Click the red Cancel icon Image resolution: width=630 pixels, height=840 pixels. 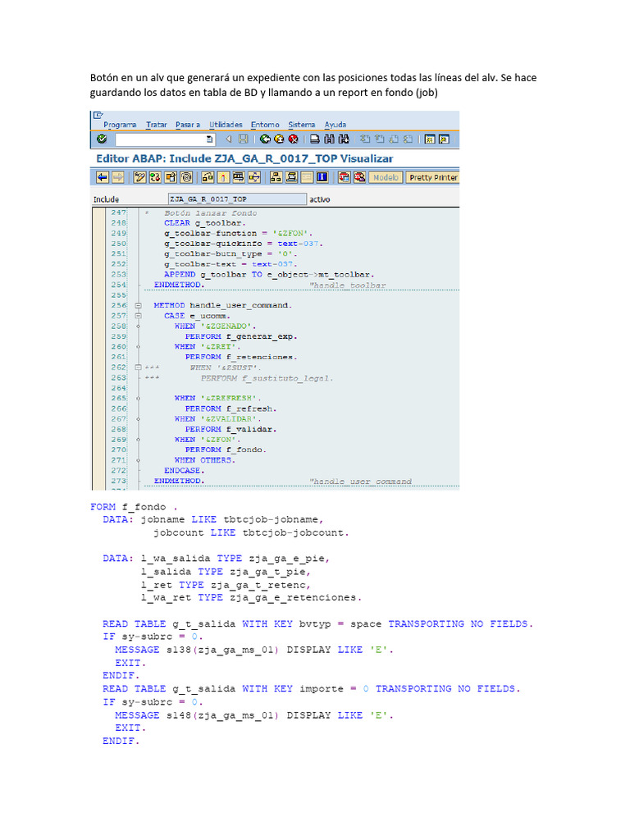tap(293, 139)
